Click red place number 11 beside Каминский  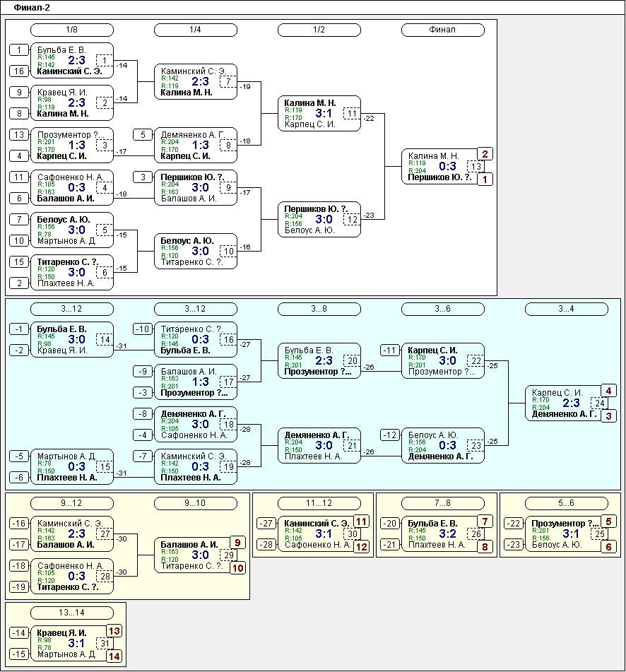tap(361, 521)
